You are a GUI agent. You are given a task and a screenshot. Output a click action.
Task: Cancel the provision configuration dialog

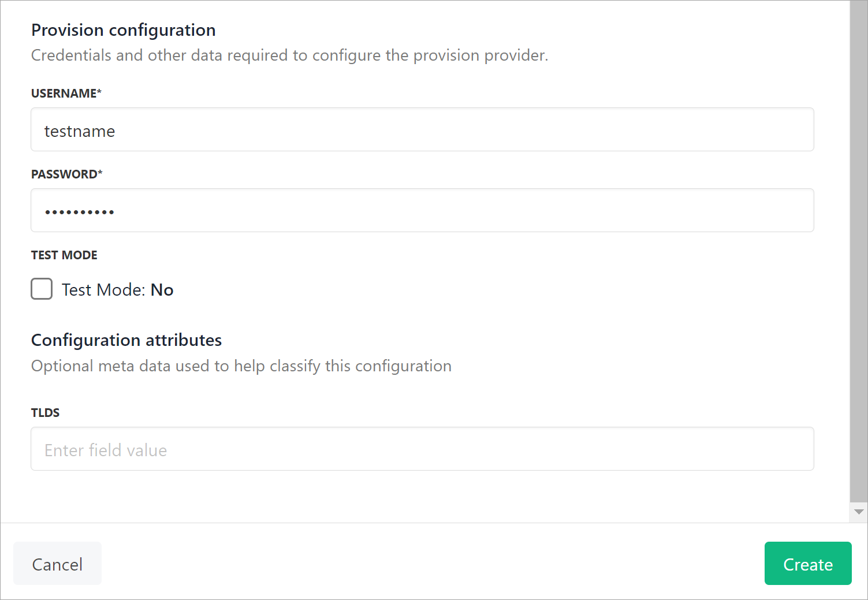point(57,564)
